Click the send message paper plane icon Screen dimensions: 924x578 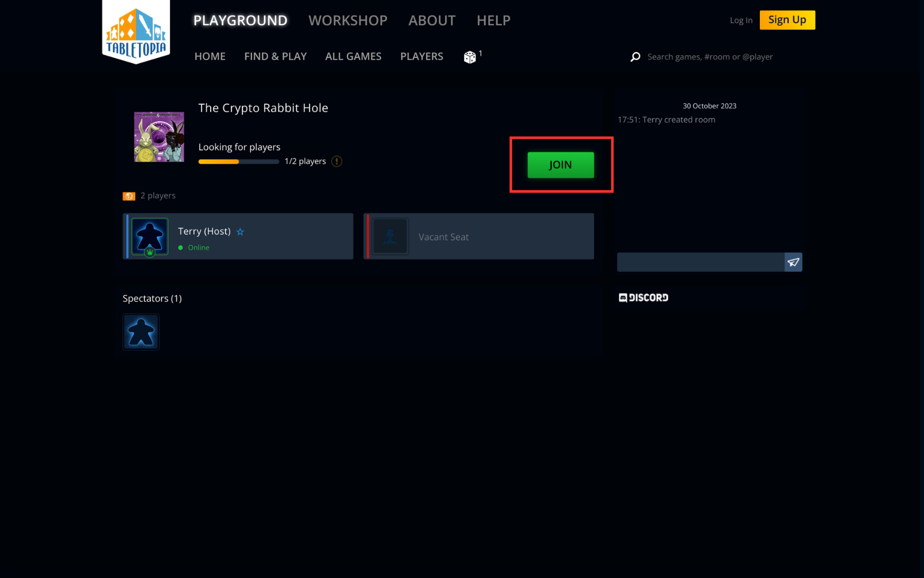pos(794,262)
